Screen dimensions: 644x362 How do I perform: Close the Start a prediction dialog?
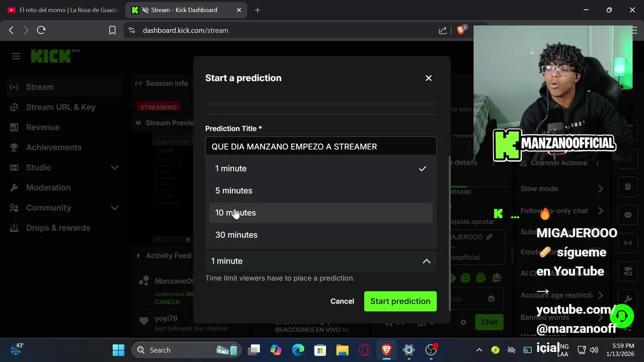pos(429,78)
